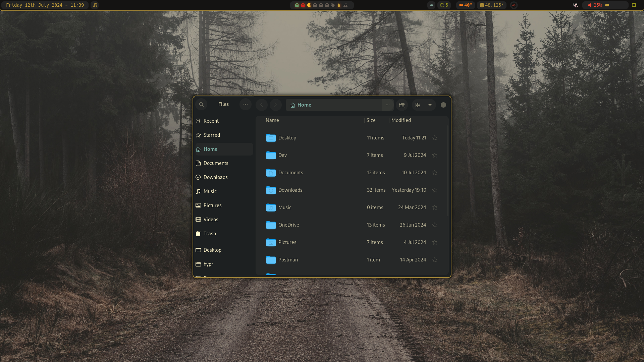Star the Dev folder
This screenshot has width=644, height=362.
pos(435,155)
